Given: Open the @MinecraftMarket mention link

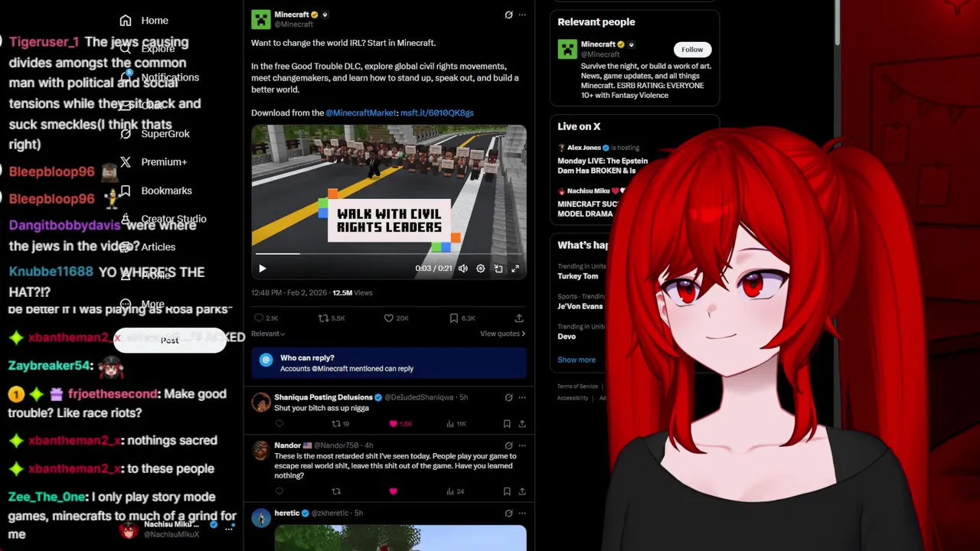Looking at the screenshot, I should [x=361, y=113].
